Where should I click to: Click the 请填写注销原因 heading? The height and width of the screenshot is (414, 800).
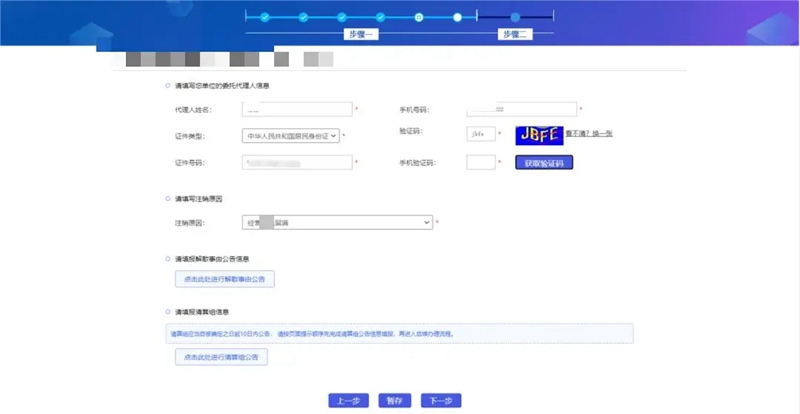pyautogui.click(x=198, y=199)
